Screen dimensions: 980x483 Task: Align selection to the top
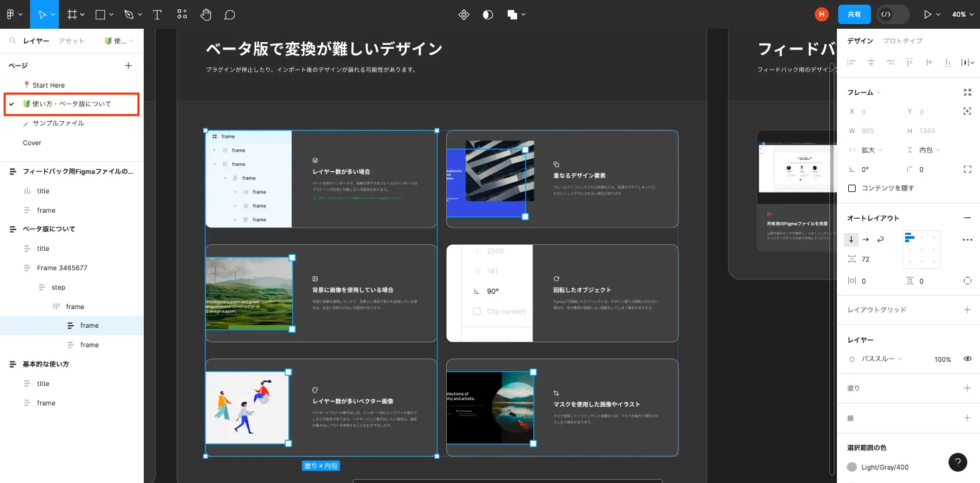[909, 62]
